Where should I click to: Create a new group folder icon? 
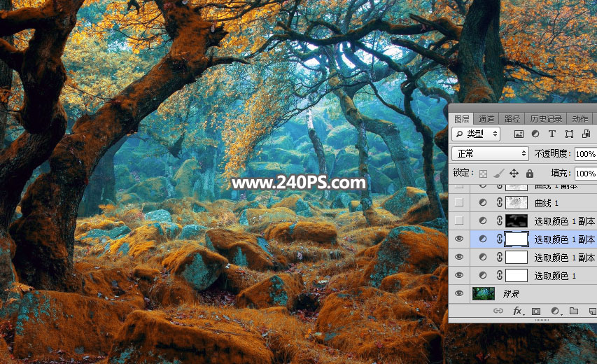(x=574, y=311)
